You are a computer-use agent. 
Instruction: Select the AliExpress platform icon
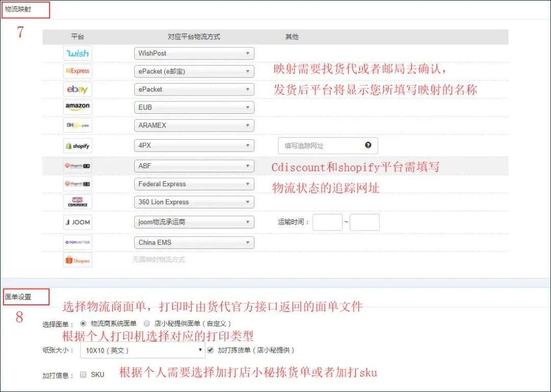[78, 71]
